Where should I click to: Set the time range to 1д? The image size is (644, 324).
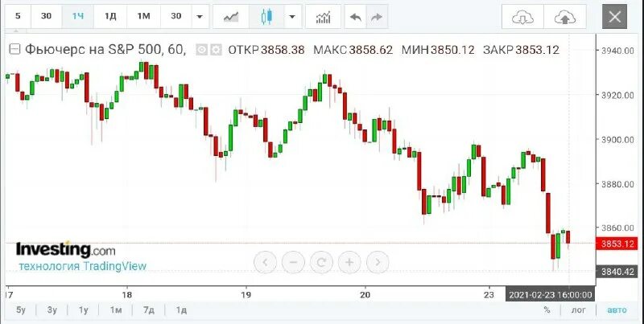(x=181, y=310)
